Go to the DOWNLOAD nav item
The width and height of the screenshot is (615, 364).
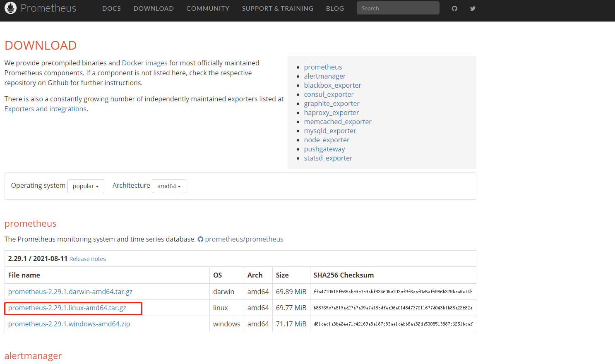click(154, 8)
